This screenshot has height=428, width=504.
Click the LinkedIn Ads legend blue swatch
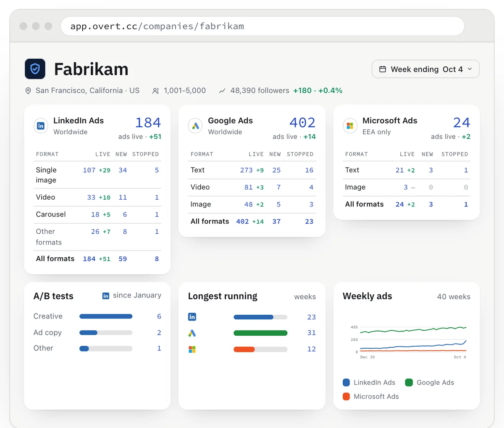[346, 382]
